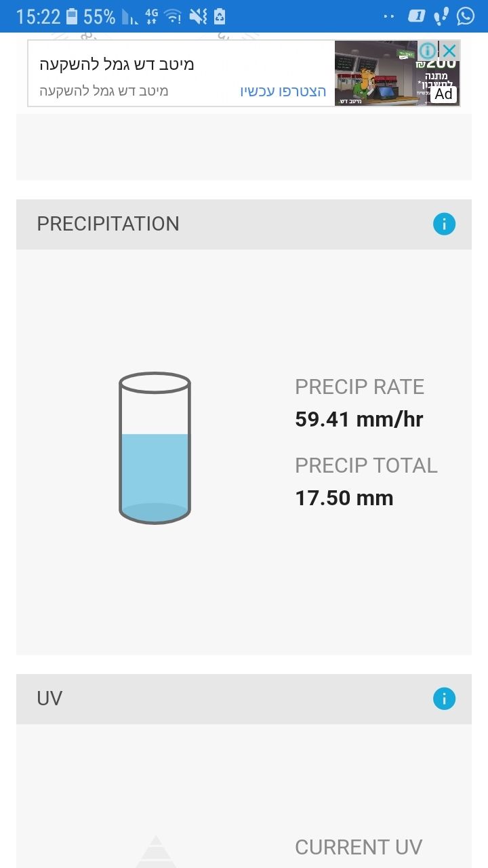Tap the Wi-Fi status icon
488x868 pixels.
(x=173, y=16)
